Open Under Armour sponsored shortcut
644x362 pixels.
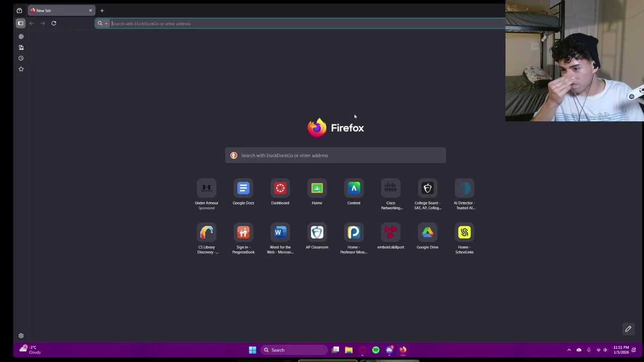[206, 194]
